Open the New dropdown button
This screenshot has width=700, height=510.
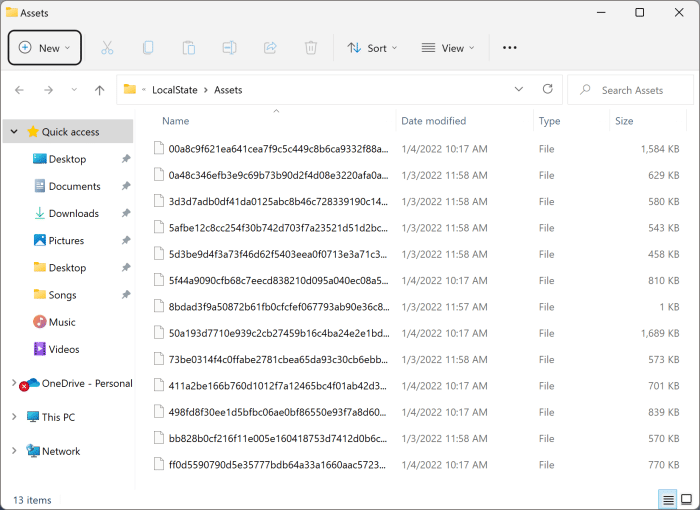(45, 48)
